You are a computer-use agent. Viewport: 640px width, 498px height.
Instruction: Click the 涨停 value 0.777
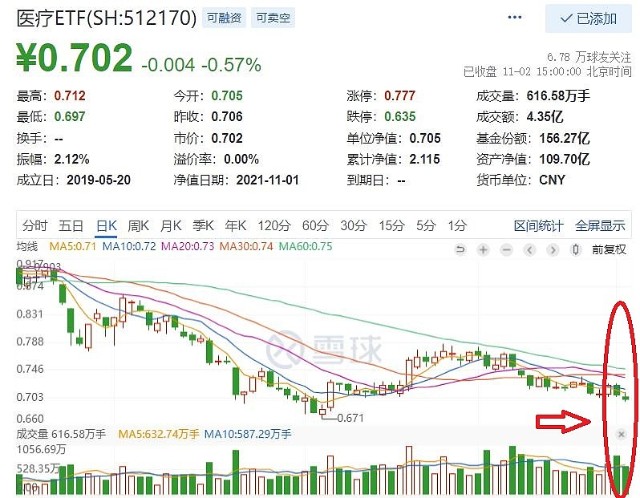[x=400, y=96]
